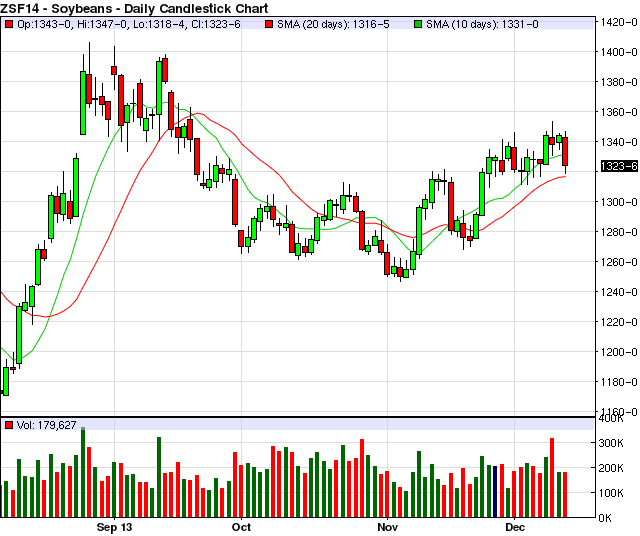Click the 'Nov' date axis label

[x=387, y=527]
